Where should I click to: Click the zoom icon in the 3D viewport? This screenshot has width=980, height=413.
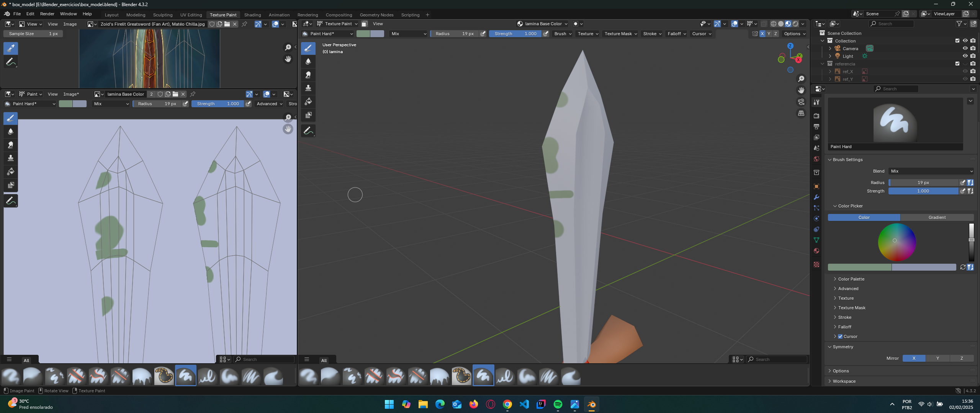point(801,79)
